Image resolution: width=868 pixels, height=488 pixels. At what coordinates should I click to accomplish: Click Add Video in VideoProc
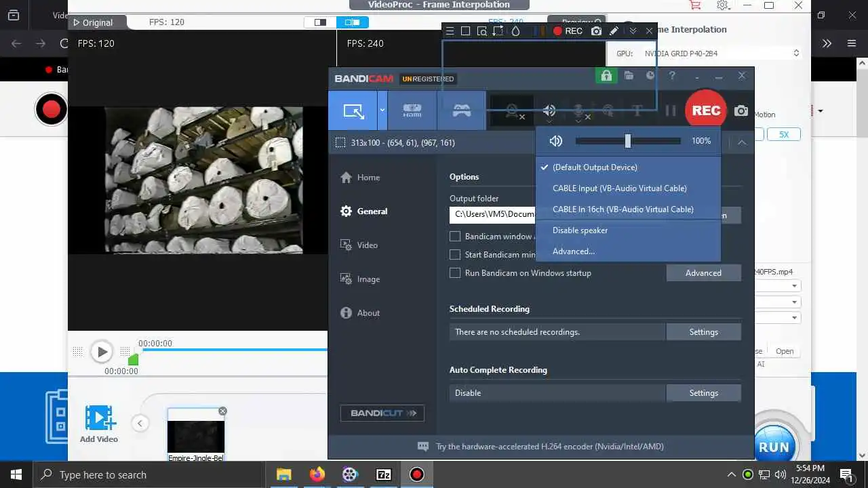pyautogui.click(x=99, y=424)
